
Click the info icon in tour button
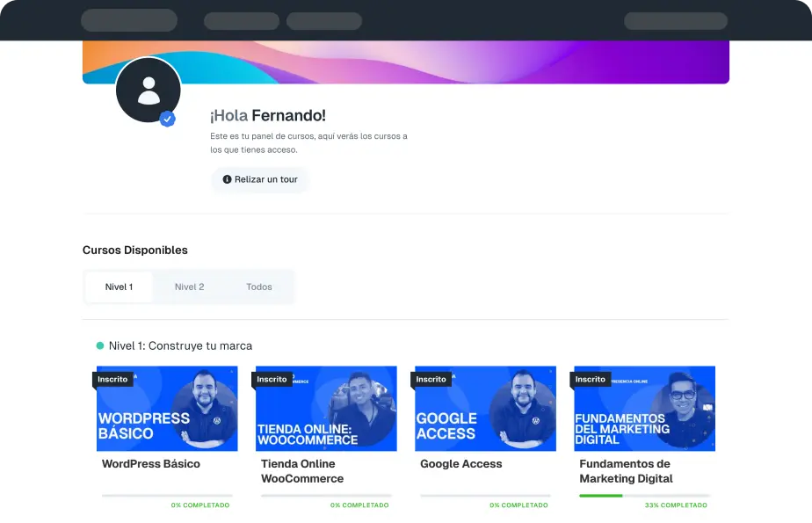227,179
